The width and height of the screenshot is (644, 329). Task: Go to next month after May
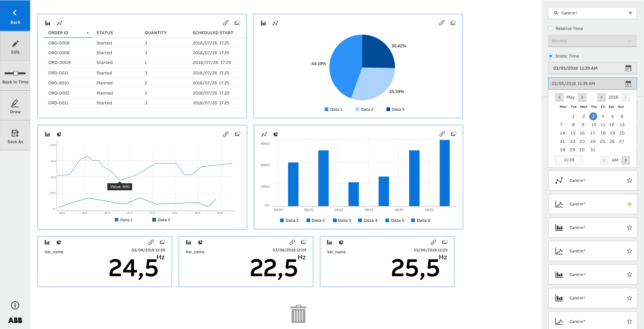tap(582, 97)
